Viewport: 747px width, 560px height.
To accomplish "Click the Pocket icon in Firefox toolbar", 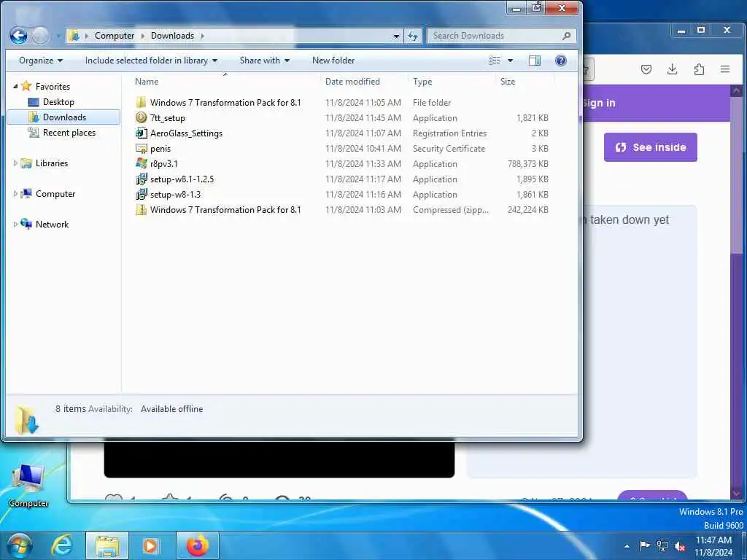I will coord(646,69).
